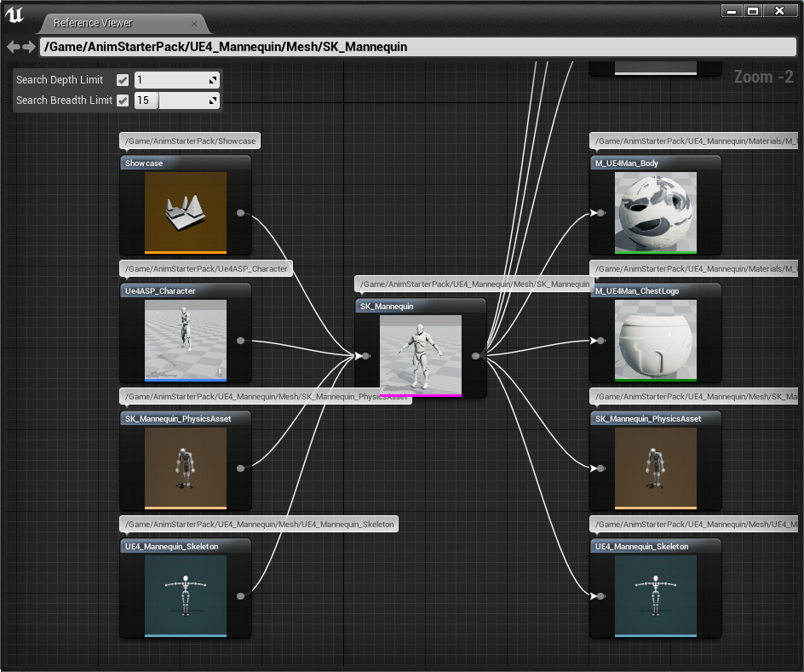The image size is (804, 672).
Task: Click the Search Breadth Limit label
Action: 64,101
